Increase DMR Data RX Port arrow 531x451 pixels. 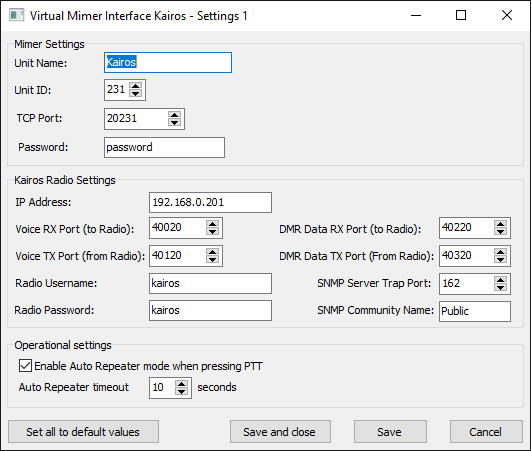tap(500, 224)
